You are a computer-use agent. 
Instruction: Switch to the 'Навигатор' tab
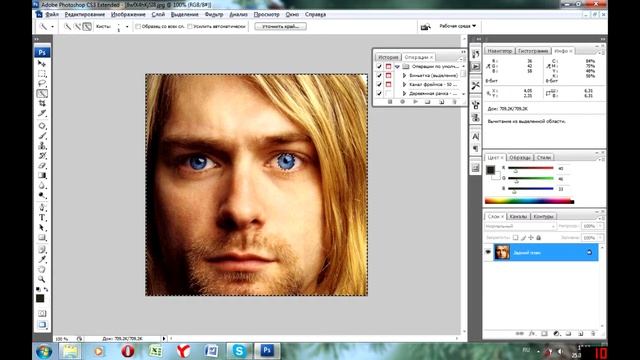click(x=500, y=51)
